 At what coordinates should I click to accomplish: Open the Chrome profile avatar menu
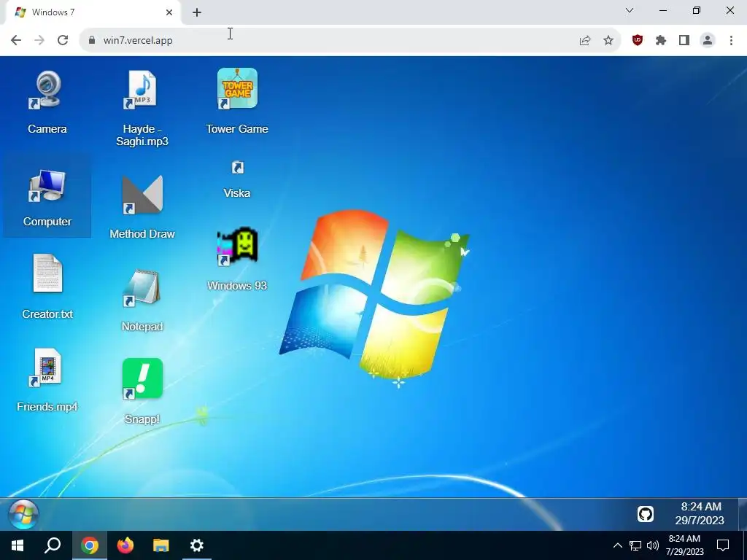tap(708, 41)
